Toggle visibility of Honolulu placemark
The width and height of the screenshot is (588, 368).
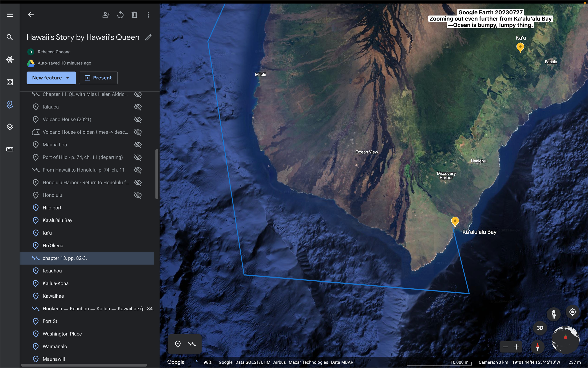(138, 195)
